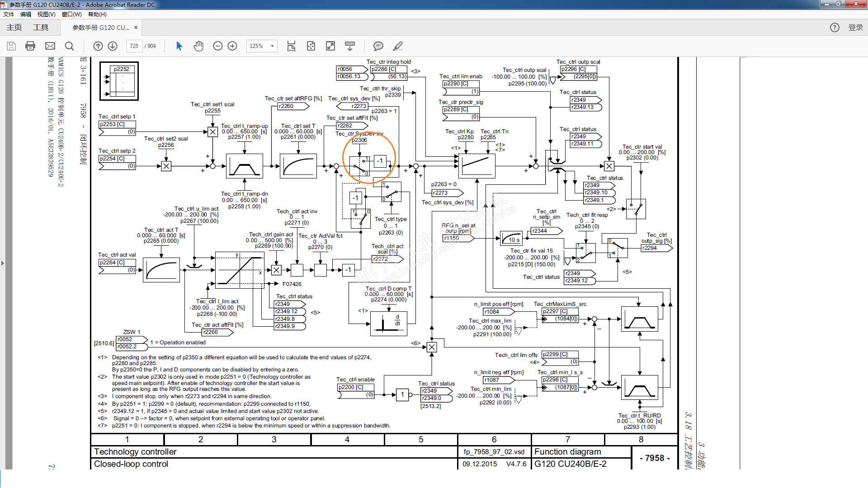
Task: Open the 125% zoom level dropdown
Action: [x=272, y=46]
